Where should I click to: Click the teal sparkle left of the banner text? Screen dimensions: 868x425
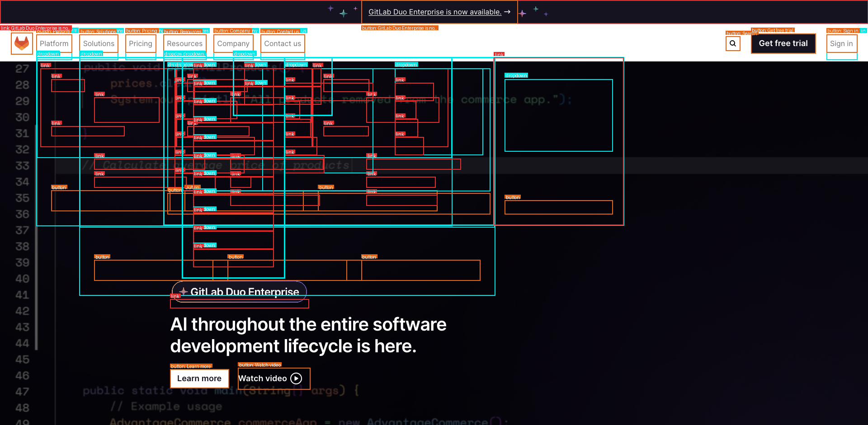(344, 13)
